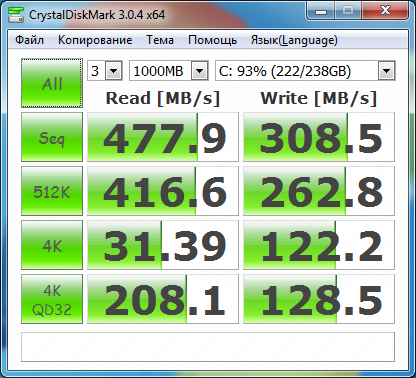The width and height of the screenshot is (416, 378).
Task: Open the test count dropdown showing 3
Action: pyautogui.click(x=105, y=71)
